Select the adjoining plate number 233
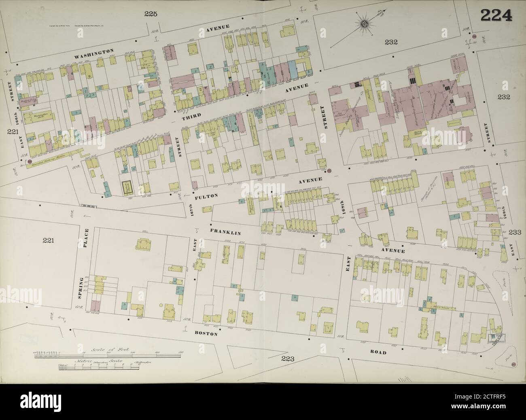This screenshot has height=420, width=526. [515, 232]
